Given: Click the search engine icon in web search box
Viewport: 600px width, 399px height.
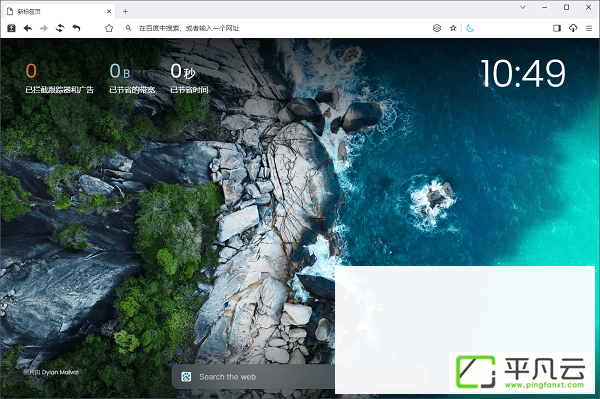Looking at the screenshot, I should click(186, 377).
